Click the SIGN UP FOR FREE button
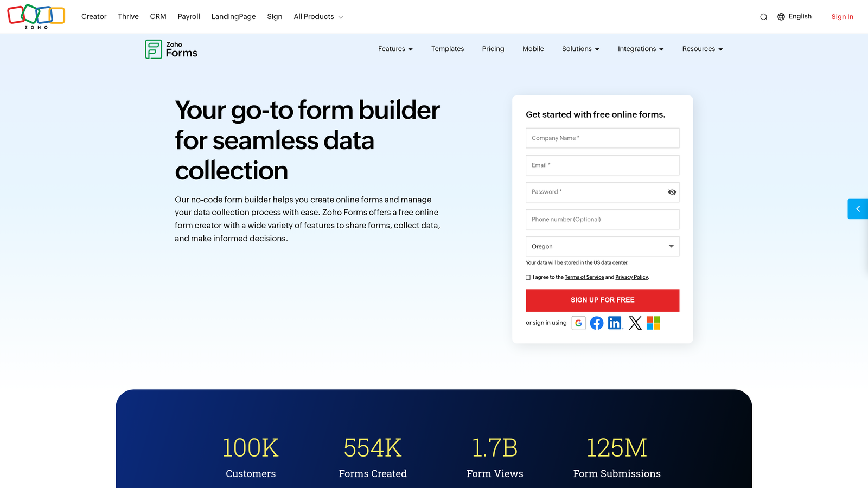Image resolution: width=868 pixels, height=488 pixels. click(x=602, y=300)
